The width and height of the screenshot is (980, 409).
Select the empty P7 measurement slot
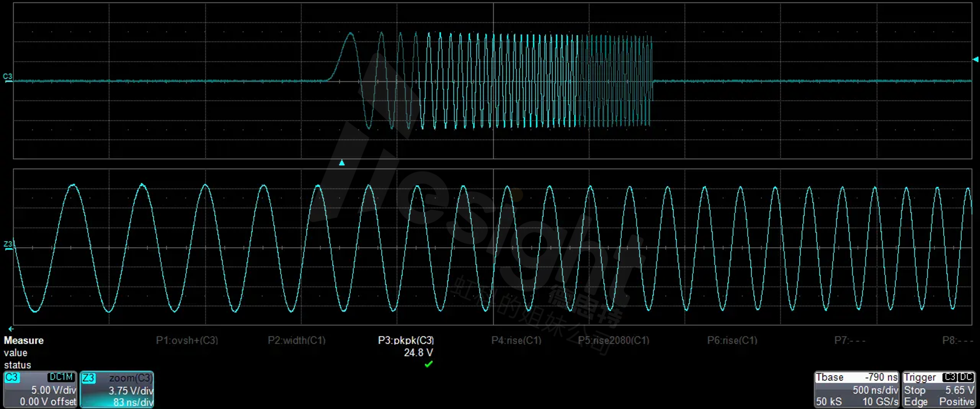[x=850, y=340]
